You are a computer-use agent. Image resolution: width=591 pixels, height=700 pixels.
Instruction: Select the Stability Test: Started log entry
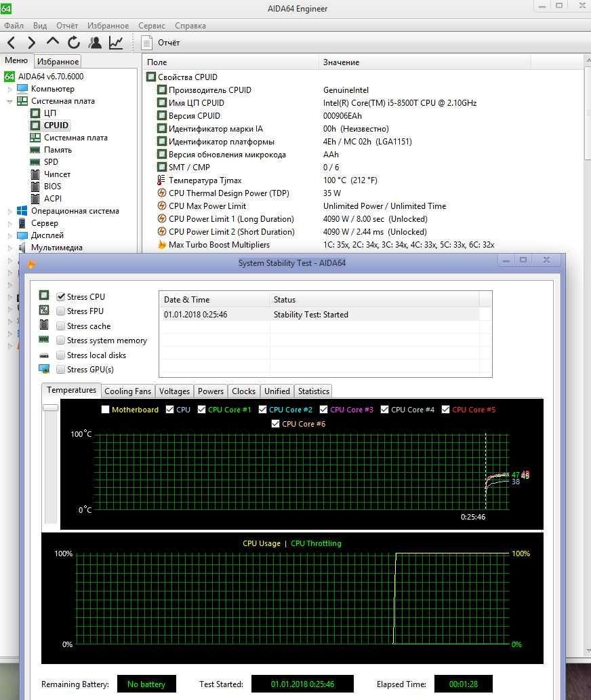(319, 315)
